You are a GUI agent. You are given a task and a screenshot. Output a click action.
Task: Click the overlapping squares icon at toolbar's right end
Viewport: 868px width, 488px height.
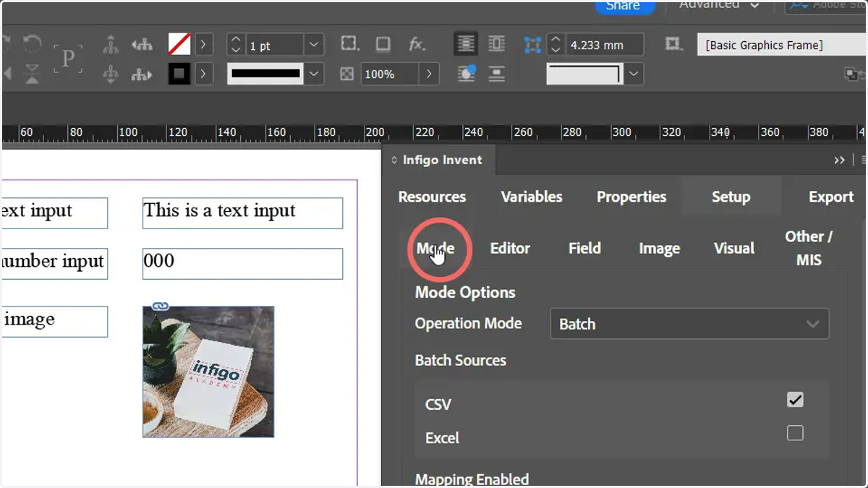point(851,74)
